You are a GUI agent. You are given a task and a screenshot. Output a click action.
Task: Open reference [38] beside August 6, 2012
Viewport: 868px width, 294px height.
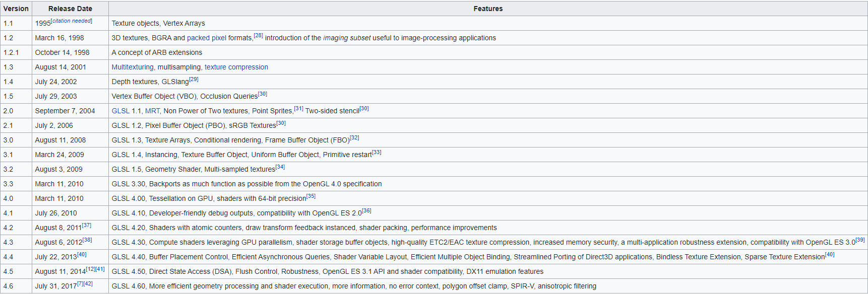click(x=87, y=240)
